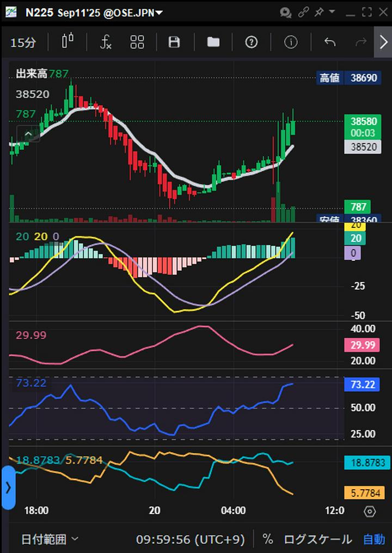Collapse the indicator legend with chevron
The image size is (392, 553).
[x=29, y=133]
